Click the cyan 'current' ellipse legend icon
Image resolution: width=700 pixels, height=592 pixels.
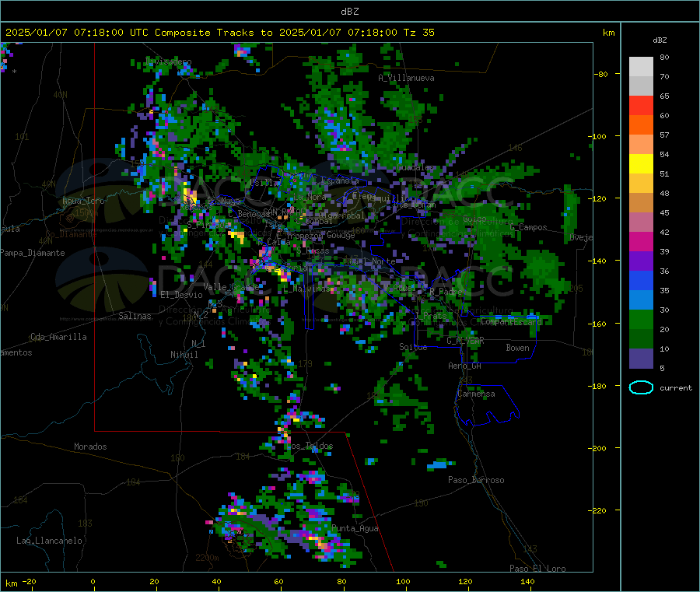[641, 387]
